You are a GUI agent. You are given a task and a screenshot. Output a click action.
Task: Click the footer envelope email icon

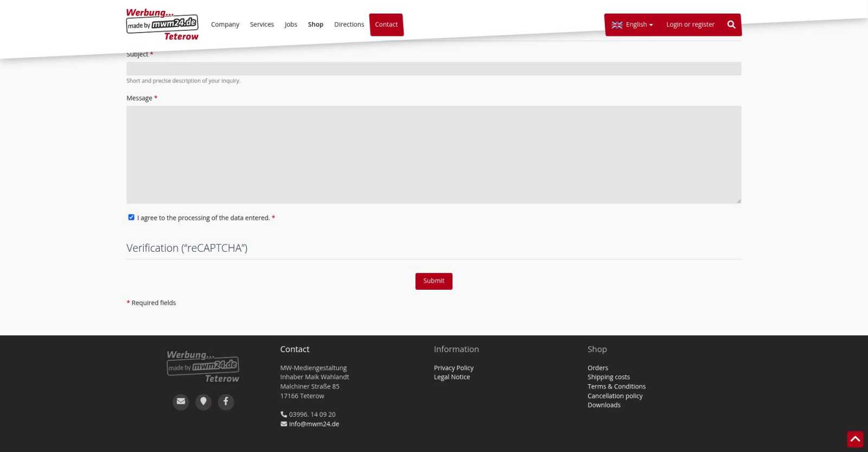tap(181, 402)
